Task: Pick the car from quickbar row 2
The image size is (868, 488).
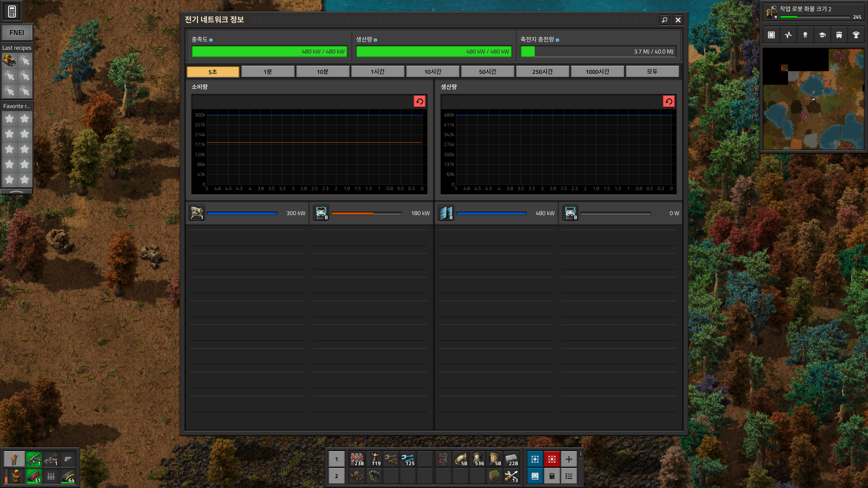Action: click(x=357, y=476)
